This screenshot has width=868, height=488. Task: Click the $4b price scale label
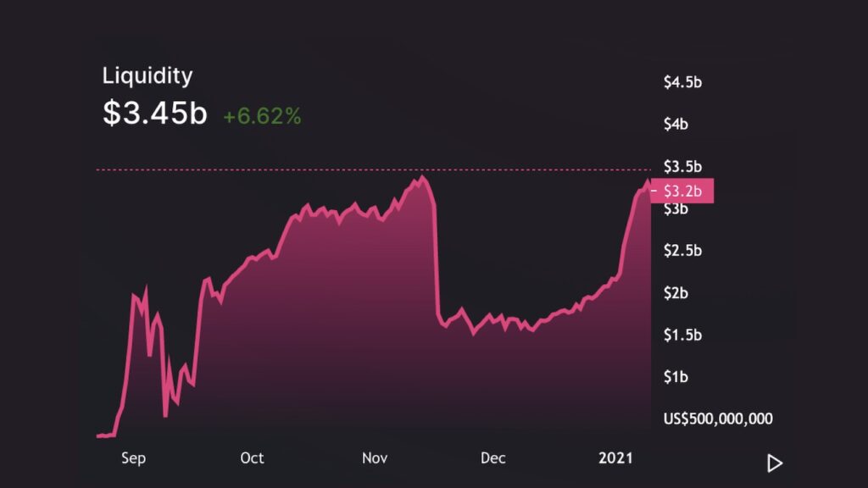tap(676, 125)
